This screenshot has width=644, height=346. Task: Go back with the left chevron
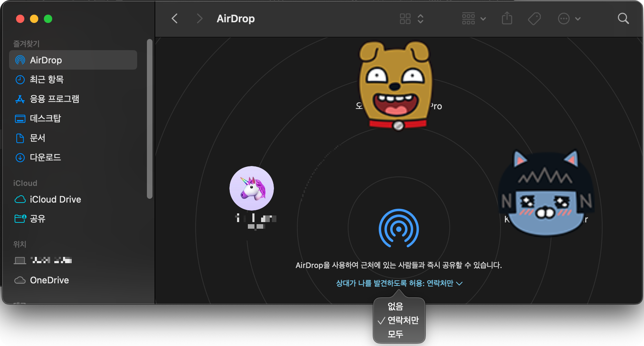(x=175, y=18)
